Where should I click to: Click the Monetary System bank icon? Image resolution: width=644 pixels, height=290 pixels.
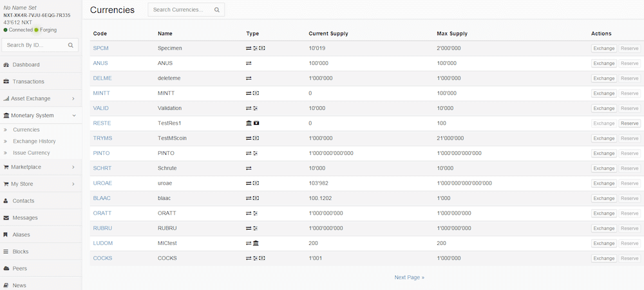[x=6, y=116]
